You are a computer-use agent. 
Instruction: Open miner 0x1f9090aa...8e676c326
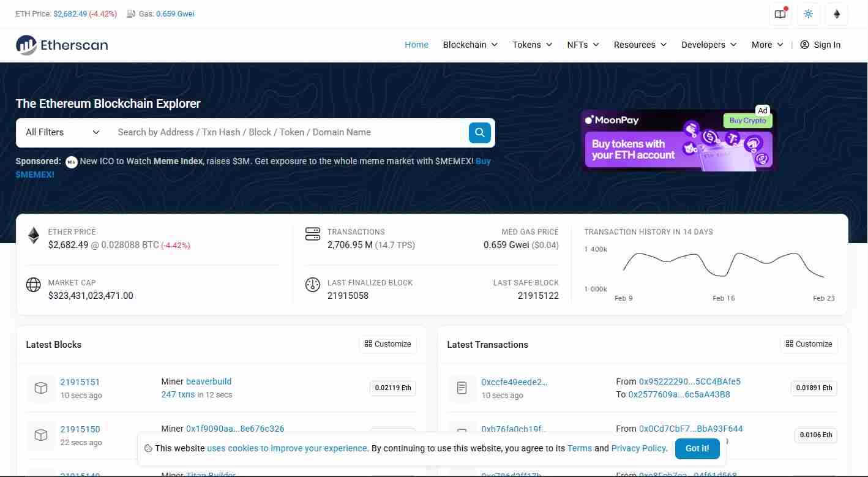click(235, 429)
